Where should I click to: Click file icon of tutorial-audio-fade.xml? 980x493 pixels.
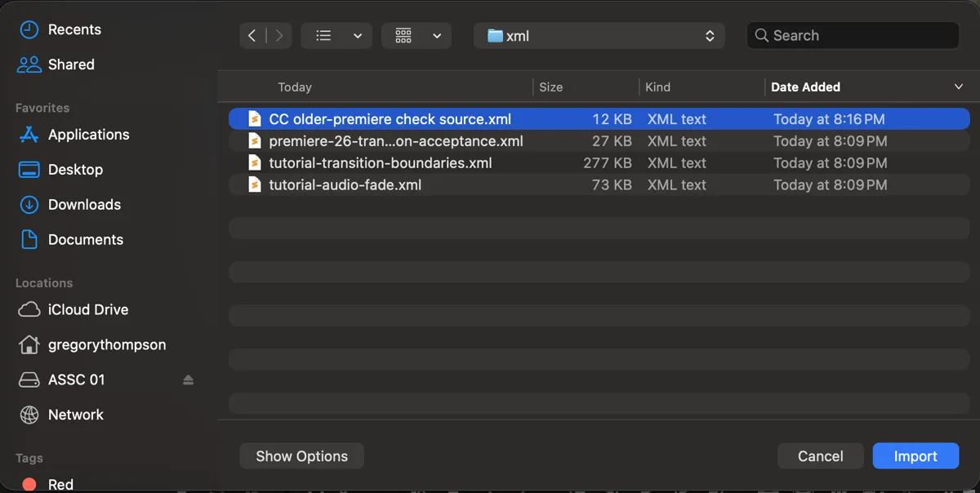click(255, 185)
